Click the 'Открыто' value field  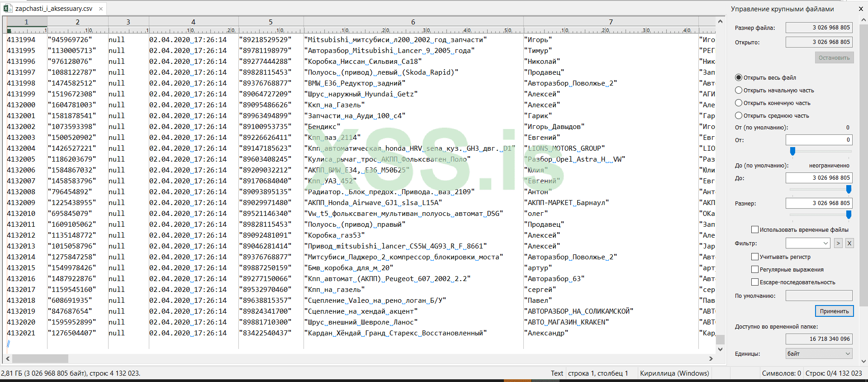click(819, 42)
